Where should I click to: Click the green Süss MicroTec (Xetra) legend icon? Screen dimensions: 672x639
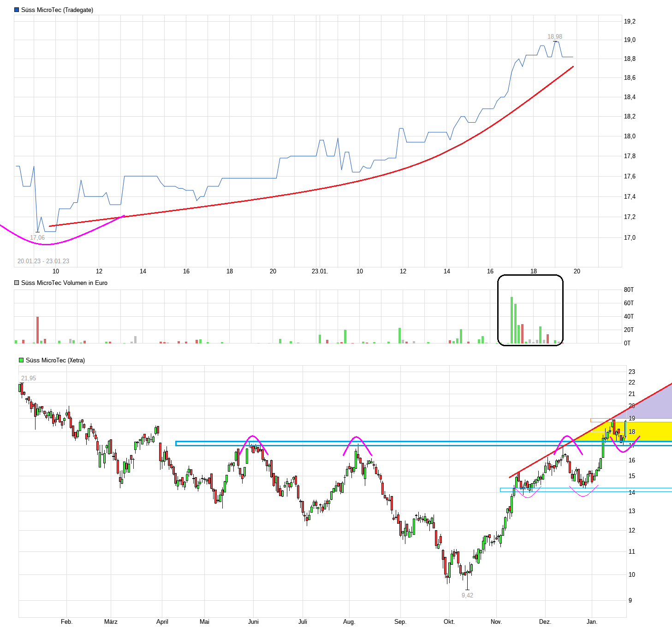pos(20,360)
